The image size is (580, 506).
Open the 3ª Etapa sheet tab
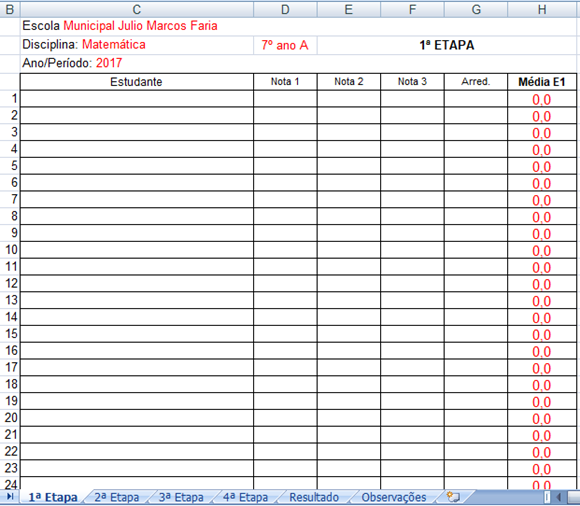point(181,497)
